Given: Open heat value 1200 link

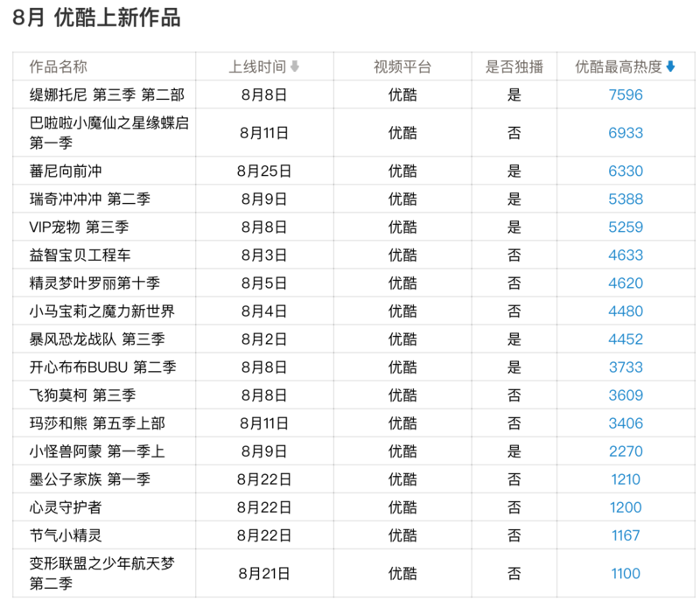Looking at the screenshot, I should [626, 507].
